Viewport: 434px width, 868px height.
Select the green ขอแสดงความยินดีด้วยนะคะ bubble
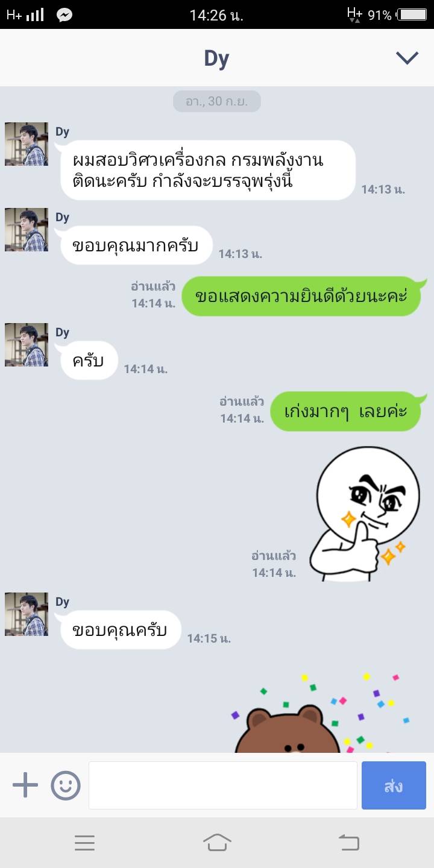click(301, 296)
